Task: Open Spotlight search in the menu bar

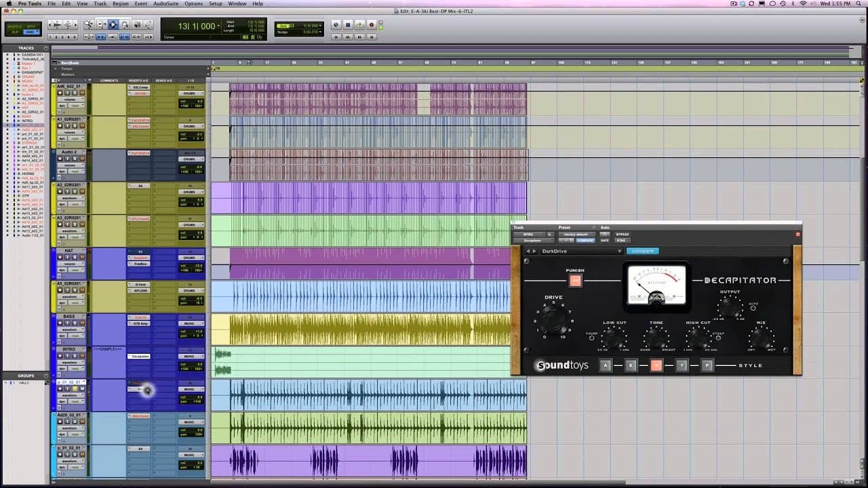Action: [859, 3]
